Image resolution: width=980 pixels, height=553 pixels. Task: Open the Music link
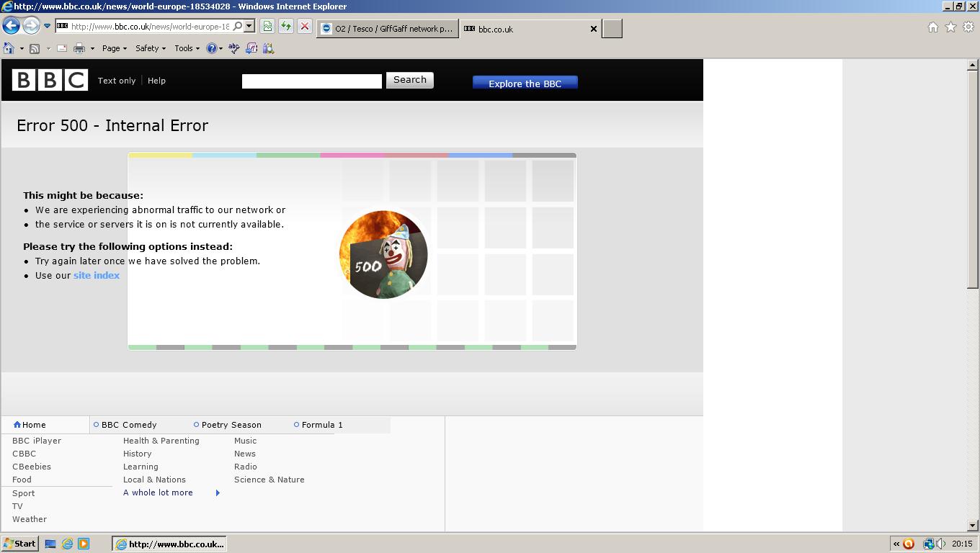tap(245, 441)
